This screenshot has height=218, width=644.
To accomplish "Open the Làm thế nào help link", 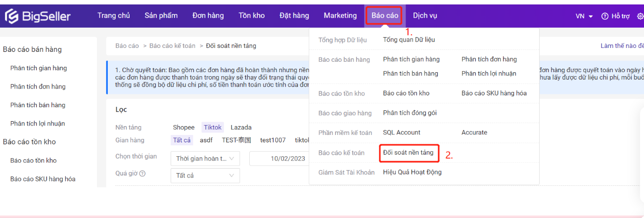I will click(622, 46).
